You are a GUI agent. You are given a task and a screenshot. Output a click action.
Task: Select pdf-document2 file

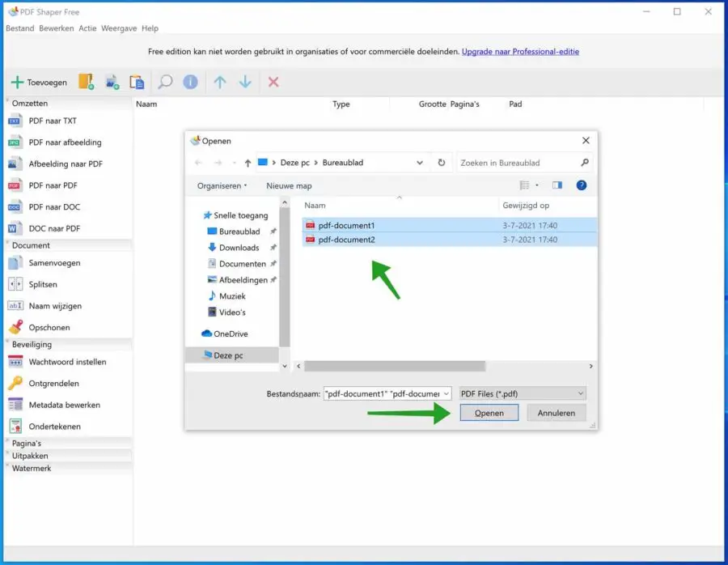click(449, 240)
